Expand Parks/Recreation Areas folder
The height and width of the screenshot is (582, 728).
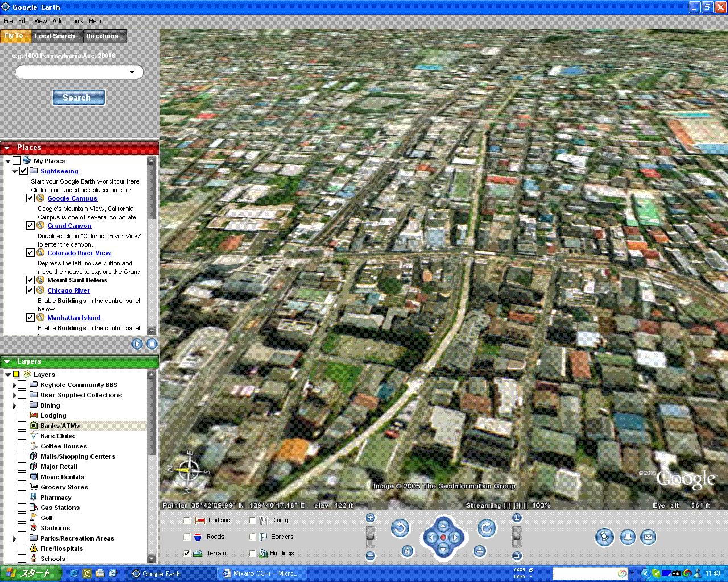click(x=15, y=538)
